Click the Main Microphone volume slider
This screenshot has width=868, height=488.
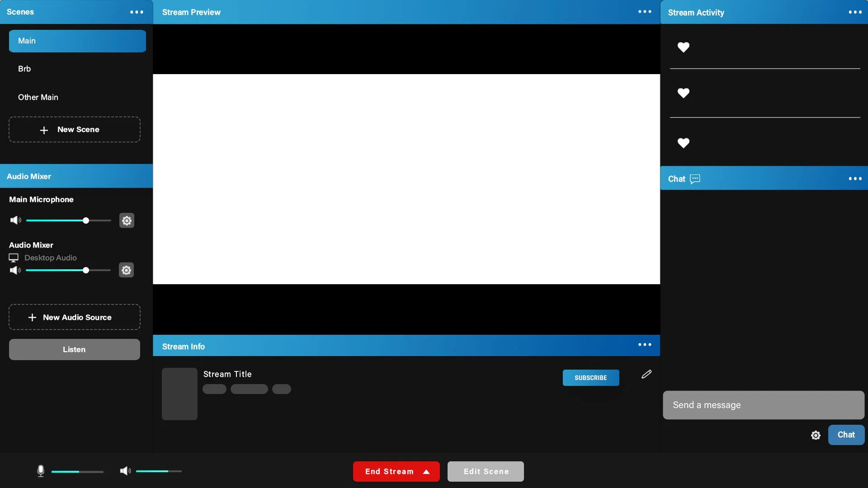click(68, 221)
